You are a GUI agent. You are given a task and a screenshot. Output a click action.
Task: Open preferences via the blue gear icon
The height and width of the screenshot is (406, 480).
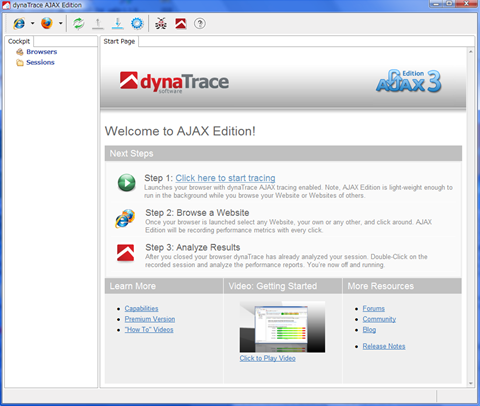(x=137, y=24)
